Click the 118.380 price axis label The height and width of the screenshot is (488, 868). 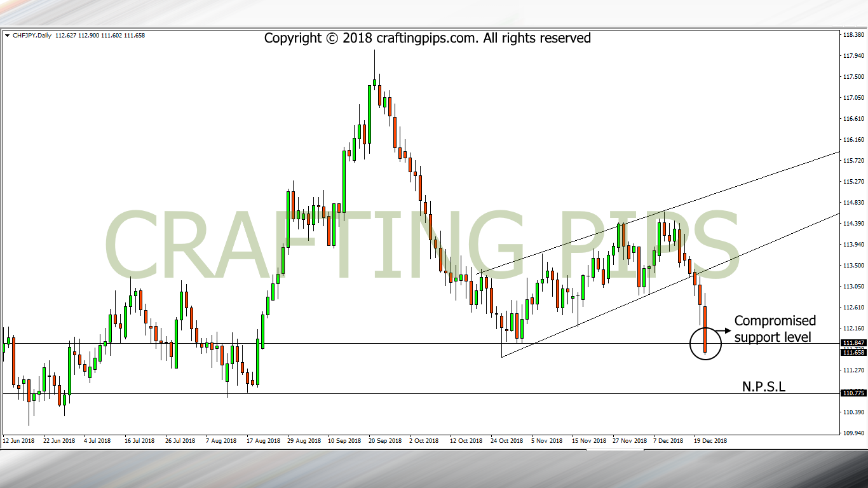853,35
